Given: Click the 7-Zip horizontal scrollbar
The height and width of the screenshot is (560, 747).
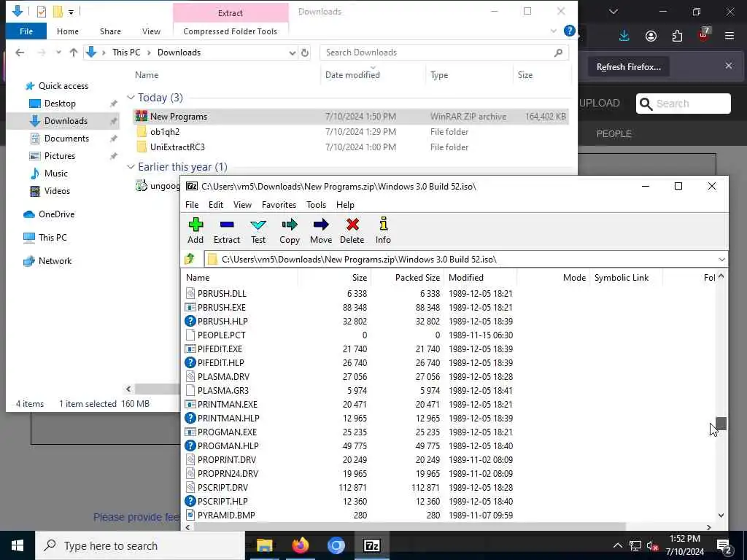Looking at the screenshot, I should tap(410, 526).
